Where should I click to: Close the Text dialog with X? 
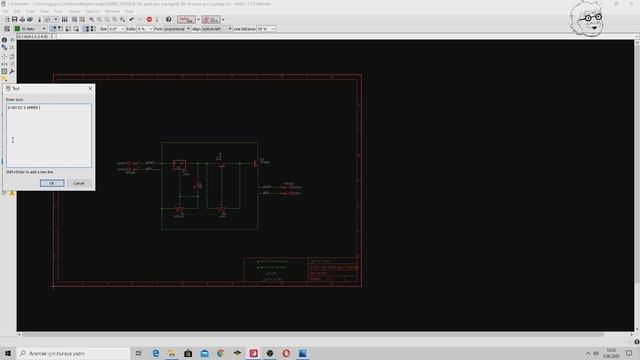click(90, 88)
